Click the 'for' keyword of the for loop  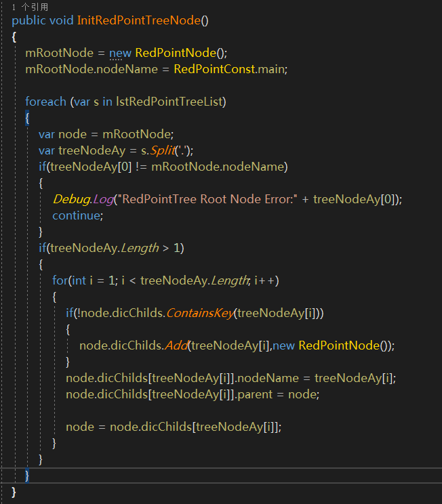point(60,280)
